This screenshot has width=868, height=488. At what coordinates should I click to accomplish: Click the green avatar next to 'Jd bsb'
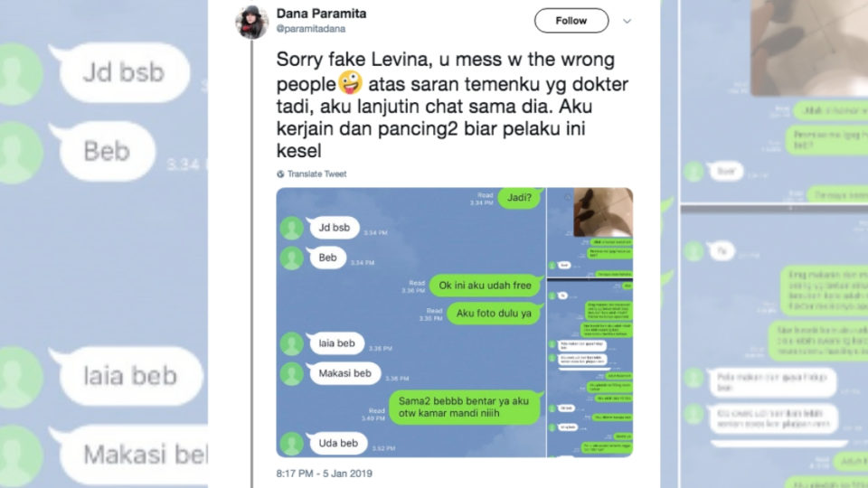tap(292, 228)
